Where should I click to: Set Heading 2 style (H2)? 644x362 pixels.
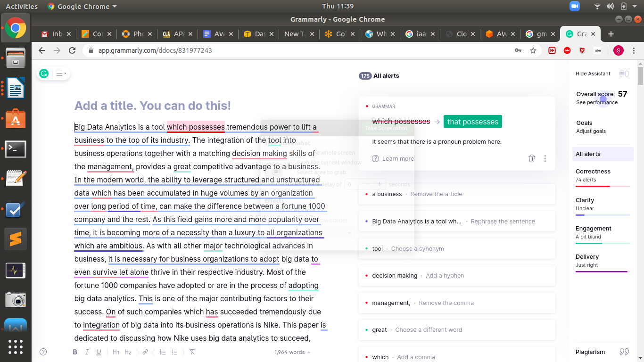pos(128,352)
